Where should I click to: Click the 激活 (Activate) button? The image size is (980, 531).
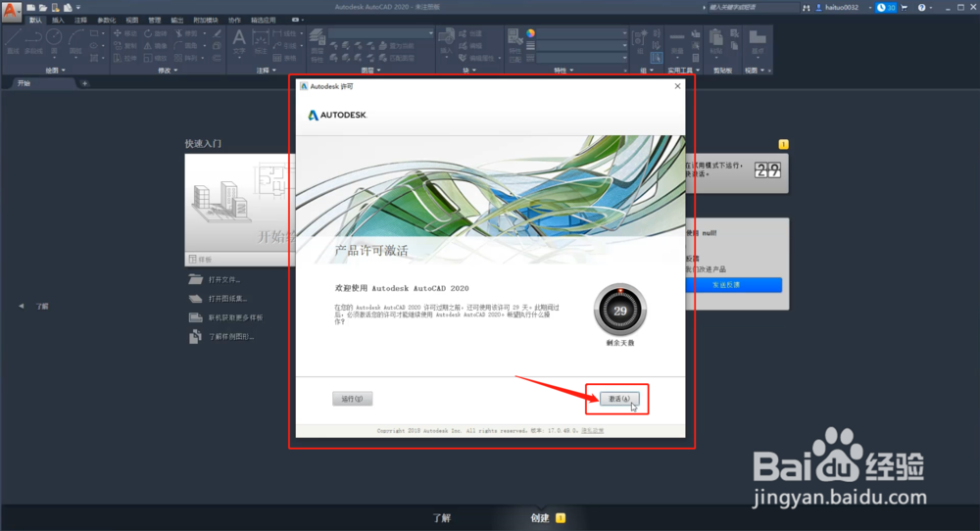tap(619, 399)
